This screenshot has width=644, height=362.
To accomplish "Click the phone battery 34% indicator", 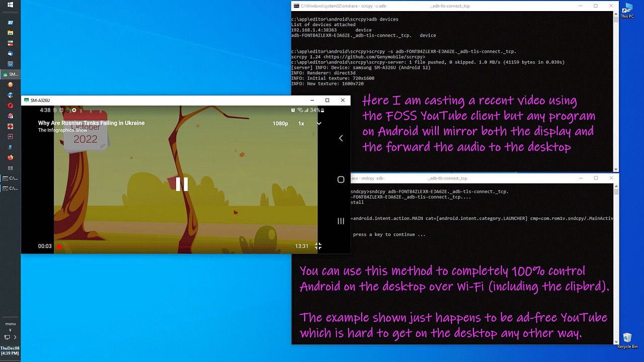I will tap(317, 110).
